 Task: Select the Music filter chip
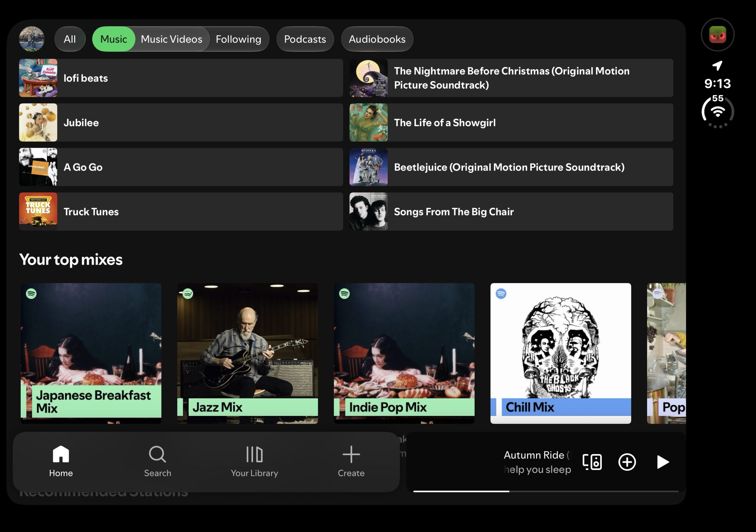pos(114,39)
